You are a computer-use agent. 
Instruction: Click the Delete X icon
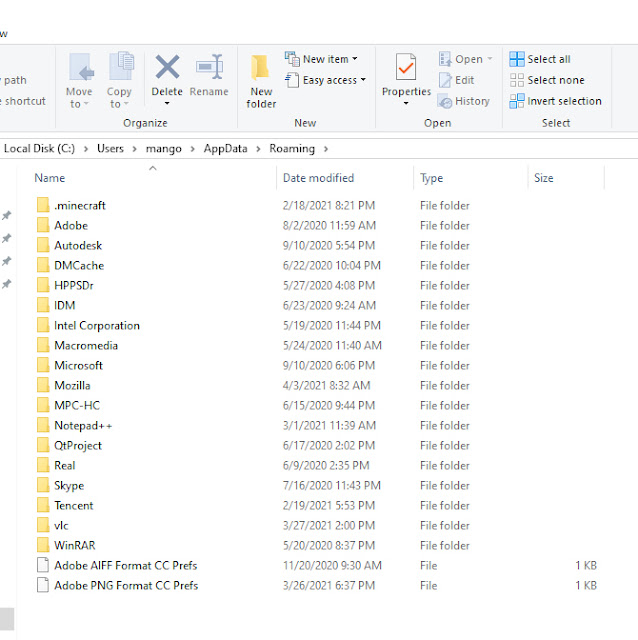pyautogui.click(x=167, y=67)
